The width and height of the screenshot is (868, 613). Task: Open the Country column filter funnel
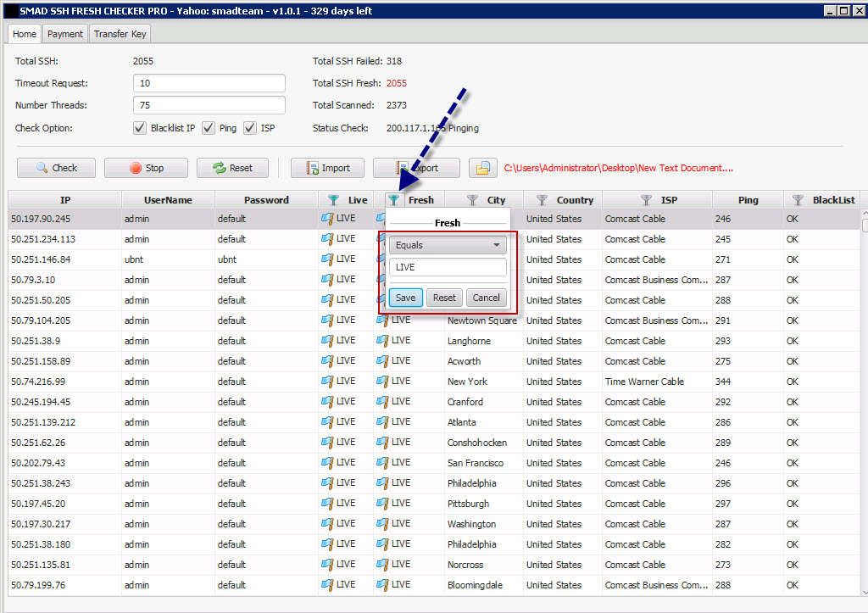coord(542,200)
